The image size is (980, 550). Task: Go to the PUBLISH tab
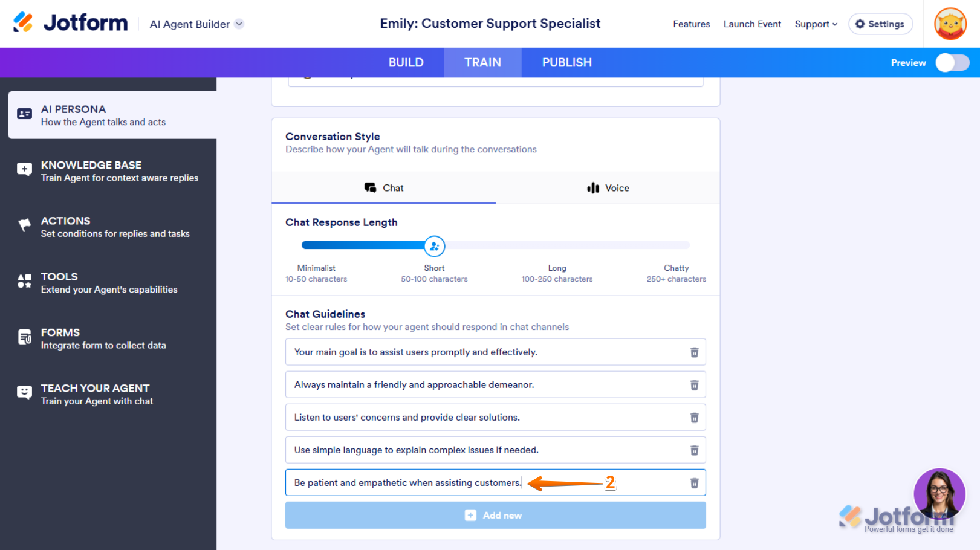click(x=566, y=63)
